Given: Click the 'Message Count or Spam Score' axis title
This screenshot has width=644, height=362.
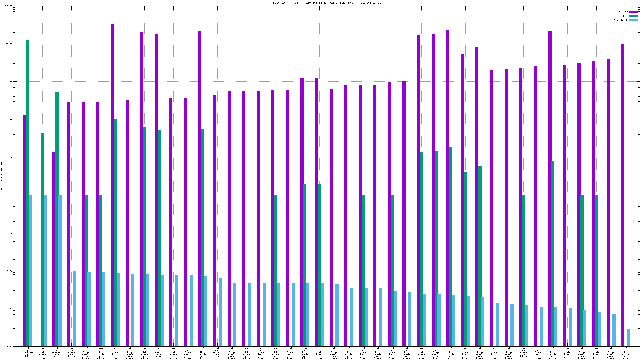Looking at the screenshot, I should click(x=2, y=176).
